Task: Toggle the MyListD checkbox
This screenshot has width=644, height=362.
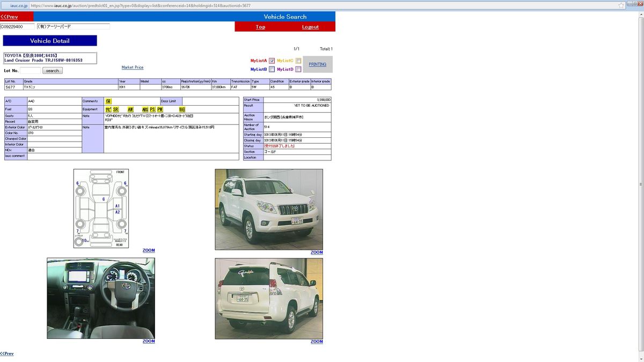Action: [298, 69]
